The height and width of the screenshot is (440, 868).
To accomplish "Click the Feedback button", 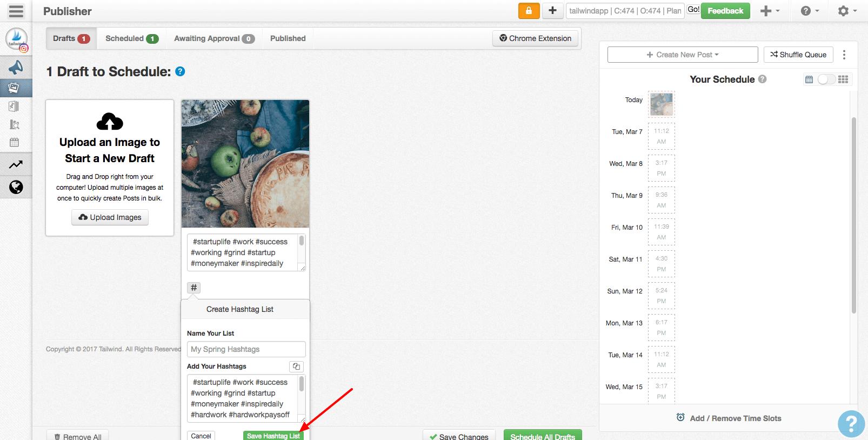I will [x=725, y=11].
